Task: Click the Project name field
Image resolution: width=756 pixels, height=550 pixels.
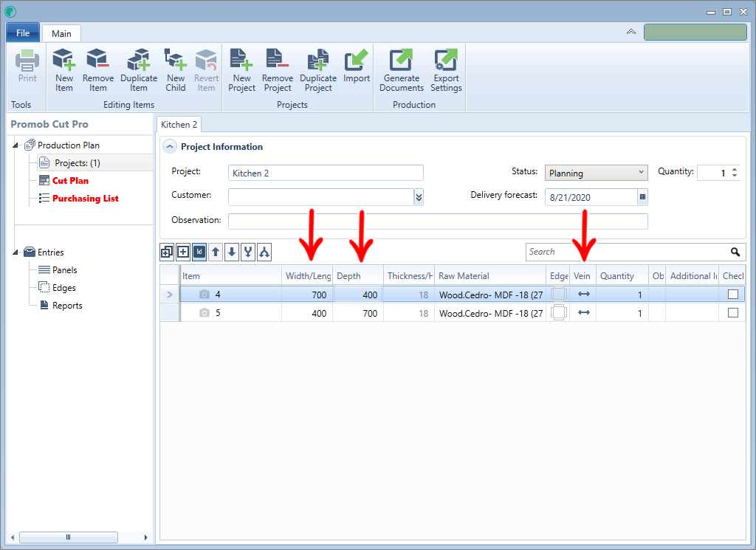Action: pos(326,173)
